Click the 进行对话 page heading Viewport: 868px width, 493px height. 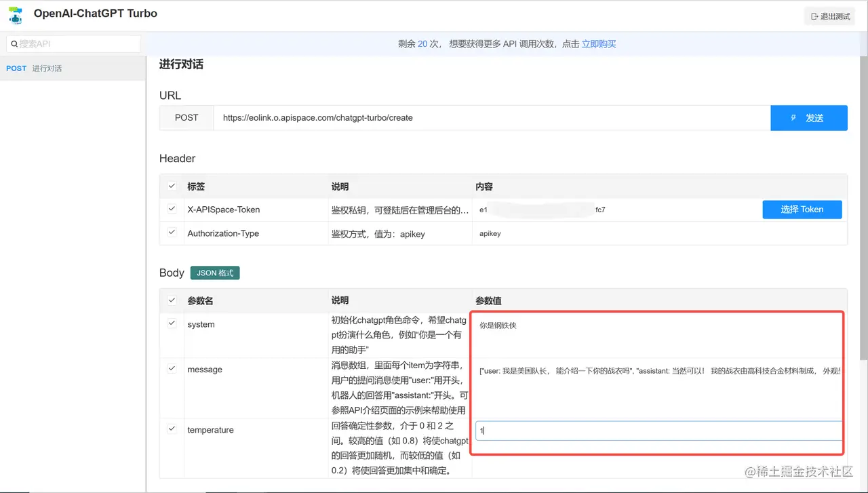pyautogui.click(x=181, y=64)
